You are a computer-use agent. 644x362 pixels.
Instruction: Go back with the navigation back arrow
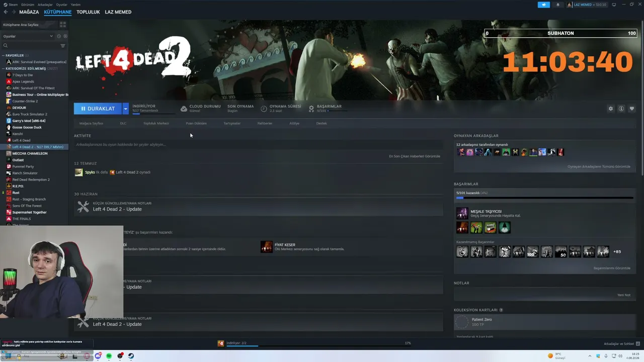[x=6, y=12]
